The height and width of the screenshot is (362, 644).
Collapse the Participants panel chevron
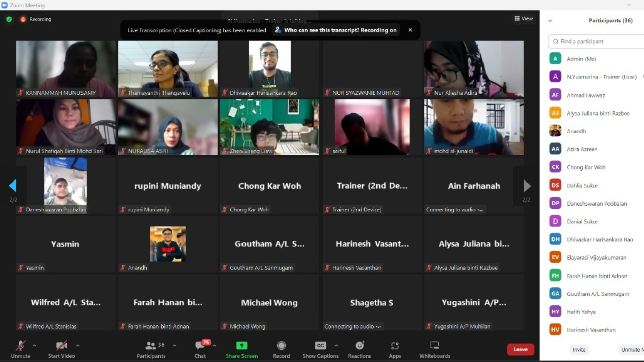550,21
